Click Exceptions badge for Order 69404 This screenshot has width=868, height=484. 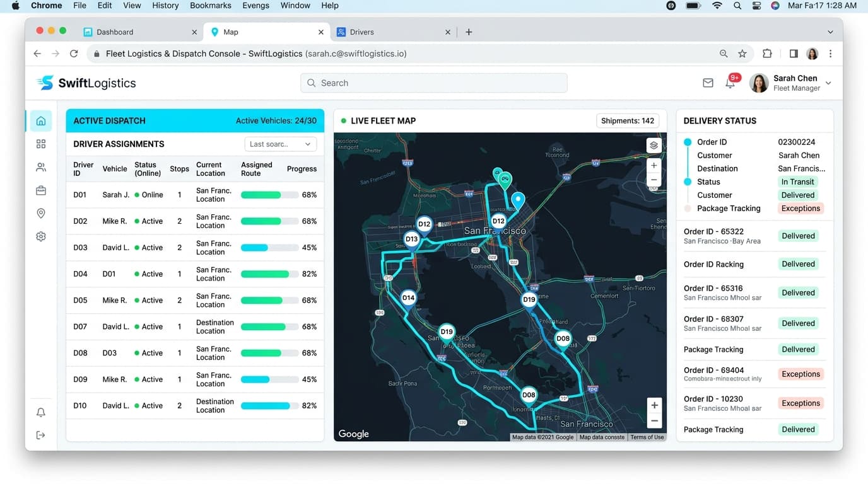[801, 374]
